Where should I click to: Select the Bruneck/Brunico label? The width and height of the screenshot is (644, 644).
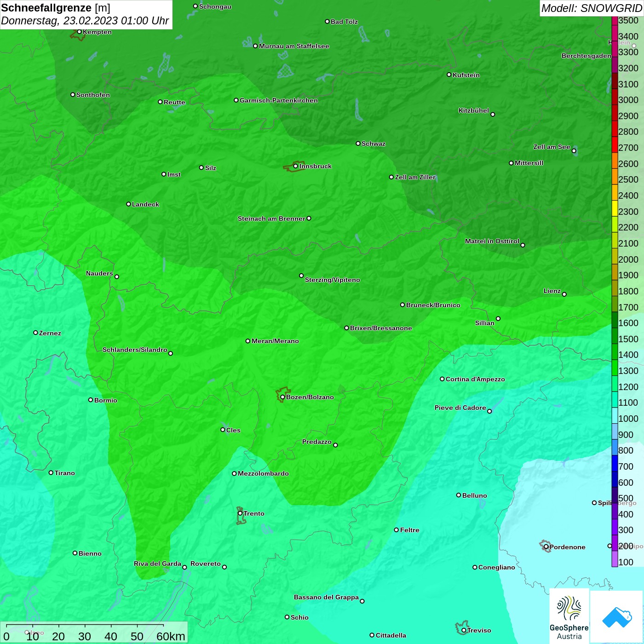[433, 305]
